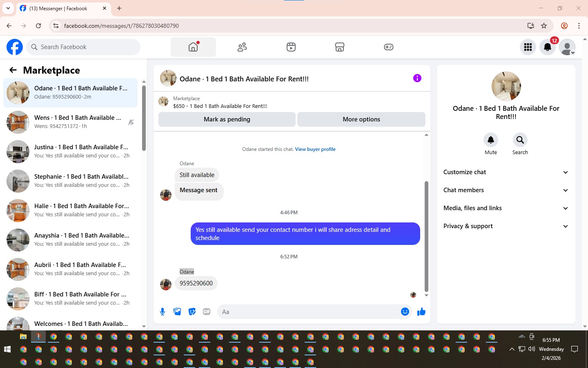
Task: Click the listing thumbnail beside $650 title
Action: click(163, 102)
